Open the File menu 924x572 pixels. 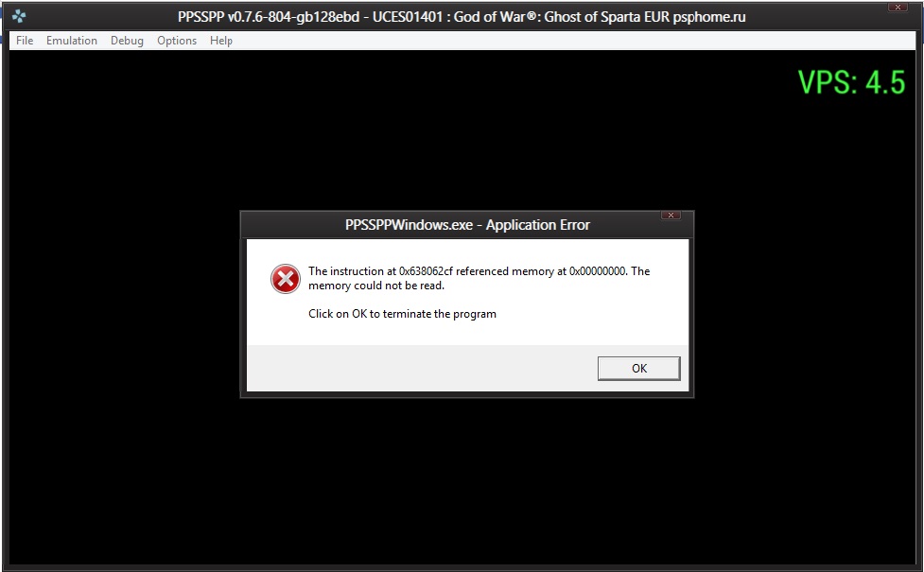point(25,41)
